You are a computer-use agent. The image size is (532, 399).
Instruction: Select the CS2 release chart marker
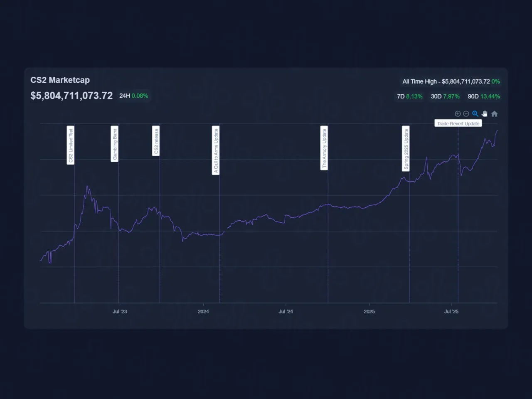156,141
